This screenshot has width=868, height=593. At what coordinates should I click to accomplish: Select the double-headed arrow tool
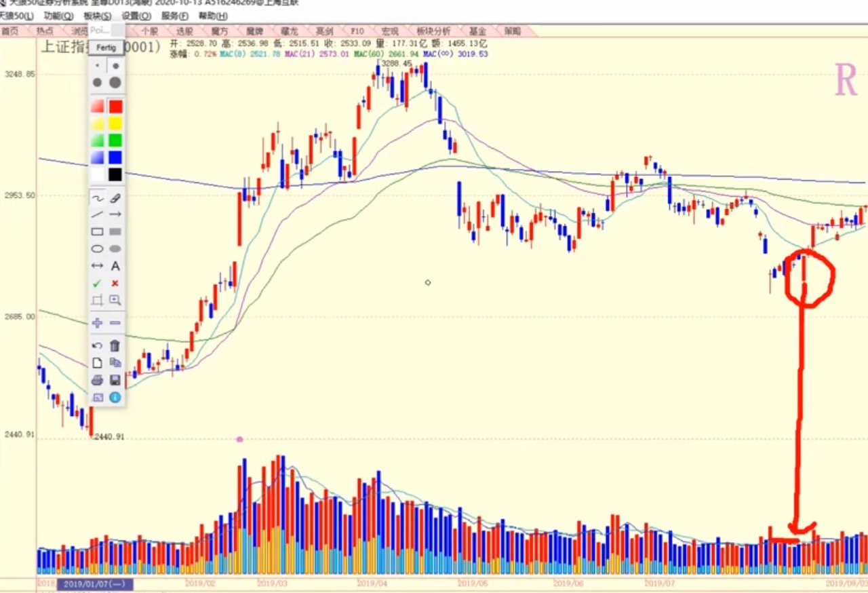coord(98,266)
